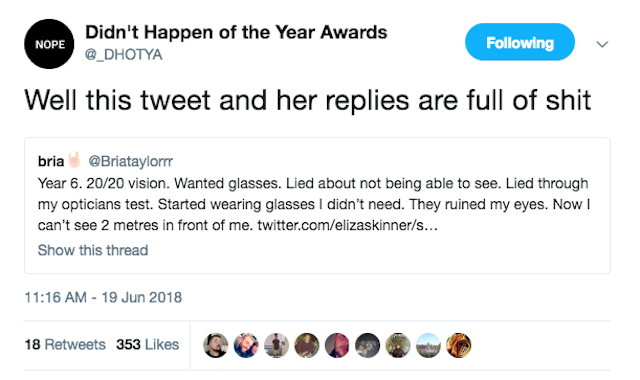
Task: Click the fourth liker avatar thumbnail
Action: pos(307,345)
